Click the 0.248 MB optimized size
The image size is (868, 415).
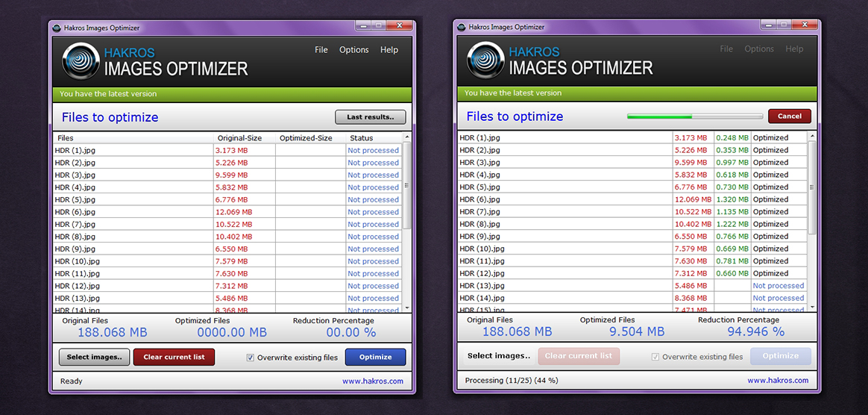click(x=732, y=138)
